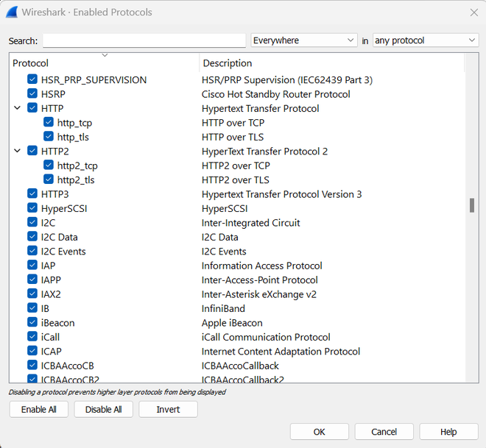Click the Enable All button
Image resolution: width=486 pixels, height=448 pixels.
pos(39,409)
